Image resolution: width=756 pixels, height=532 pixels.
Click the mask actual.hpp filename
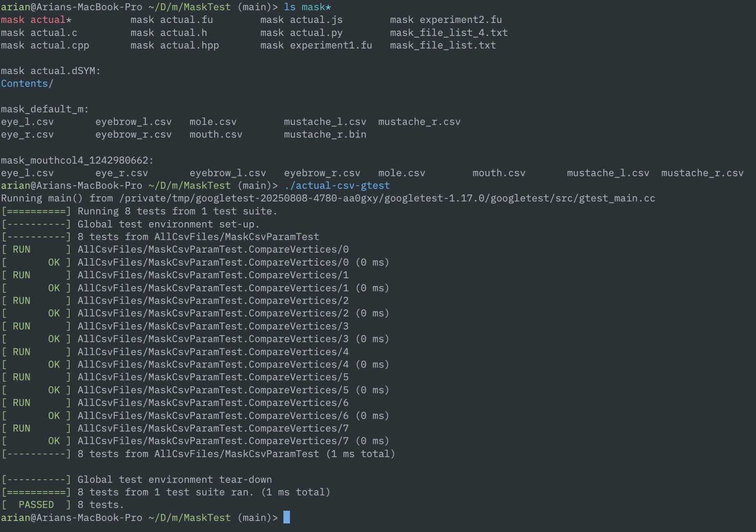tap(174, 45)
